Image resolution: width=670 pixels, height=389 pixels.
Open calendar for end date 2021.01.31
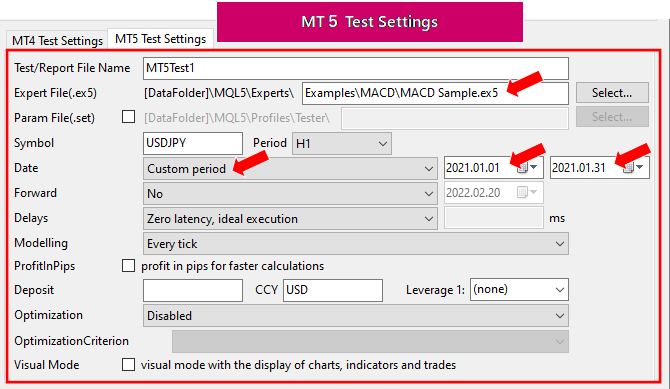[634, 168]
